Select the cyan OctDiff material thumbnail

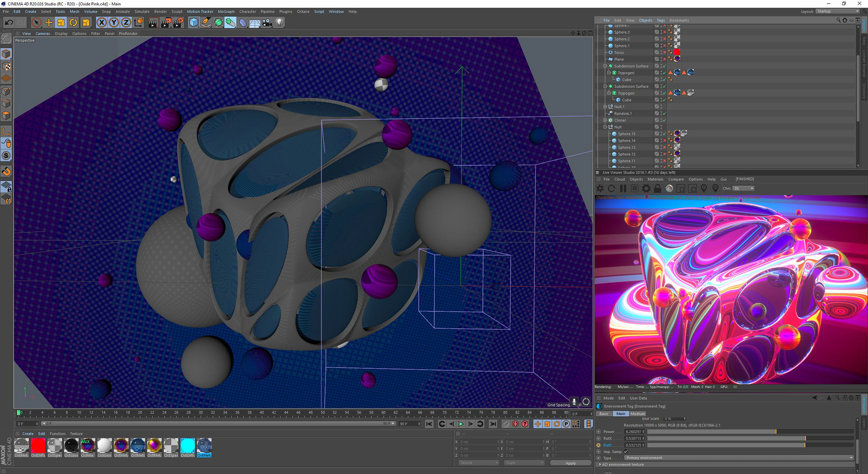tap(188, 446)
